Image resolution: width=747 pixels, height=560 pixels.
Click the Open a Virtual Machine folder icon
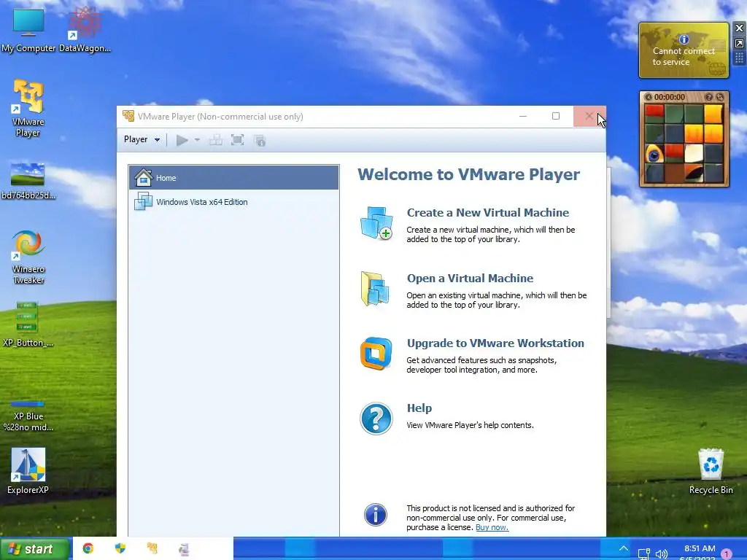(x=376, y=289)
